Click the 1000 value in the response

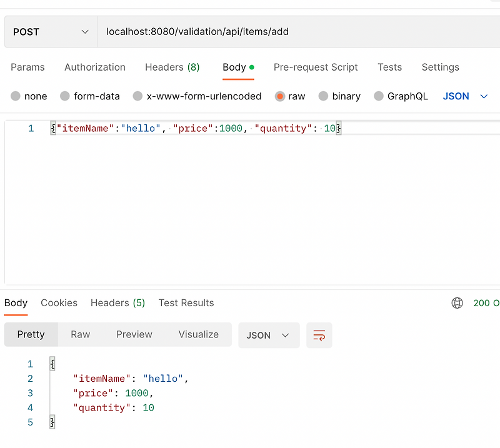tap(137, 393)
